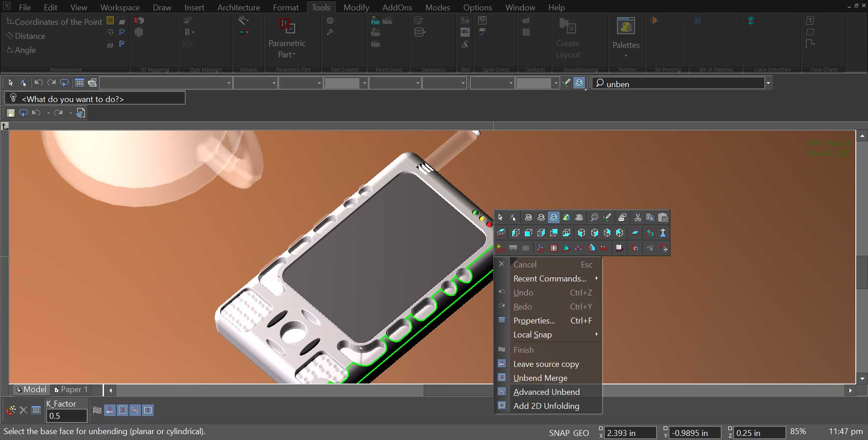868x440 pixels.
Task: Open the redo history dropdown arrow
Action: pos(71,113)
